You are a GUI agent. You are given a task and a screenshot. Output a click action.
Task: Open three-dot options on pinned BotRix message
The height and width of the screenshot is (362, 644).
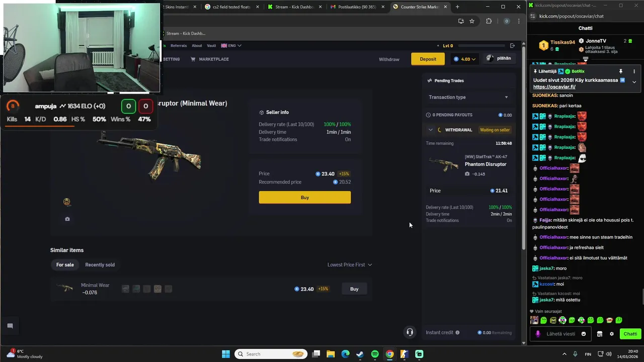tap(634, 71)
